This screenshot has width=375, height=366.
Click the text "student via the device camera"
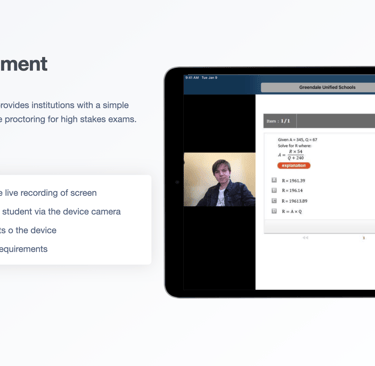62,212
